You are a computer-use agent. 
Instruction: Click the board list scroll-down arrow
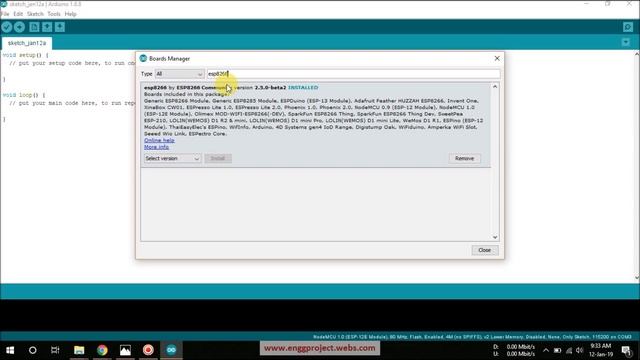(495, 237)
